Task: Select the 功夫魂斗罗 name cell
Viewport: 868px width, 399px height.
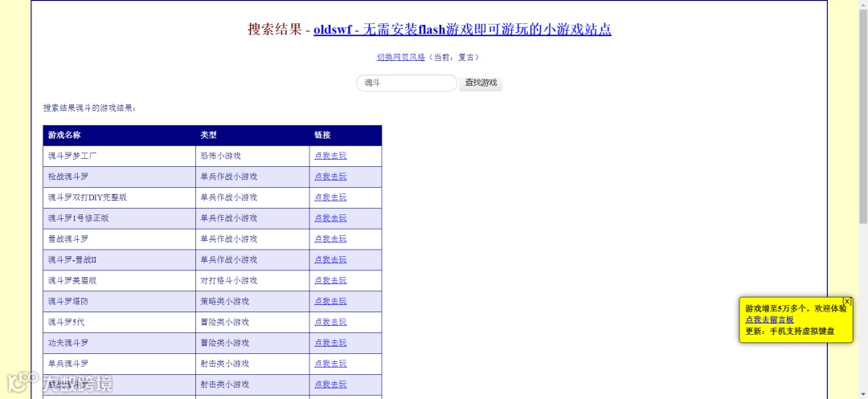Action: (x=119, y=343)
